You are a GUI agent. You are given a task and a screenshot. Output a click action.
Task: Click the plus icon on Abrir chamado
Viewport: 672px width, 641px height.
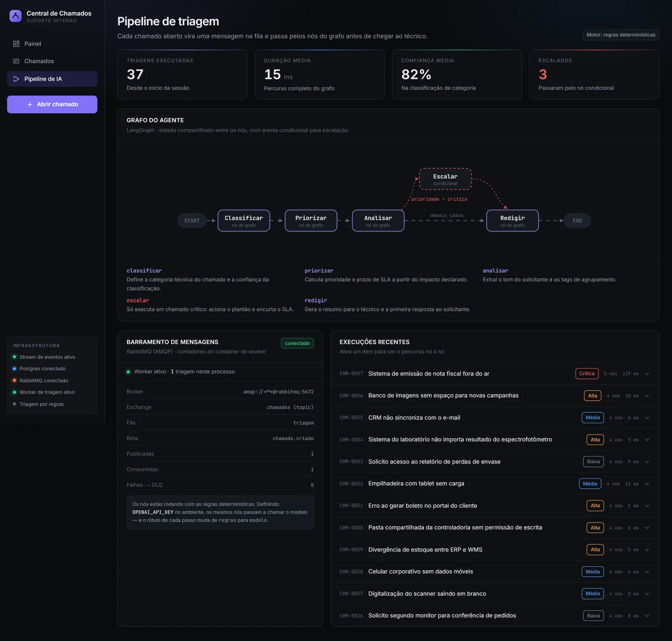[30, 105]
